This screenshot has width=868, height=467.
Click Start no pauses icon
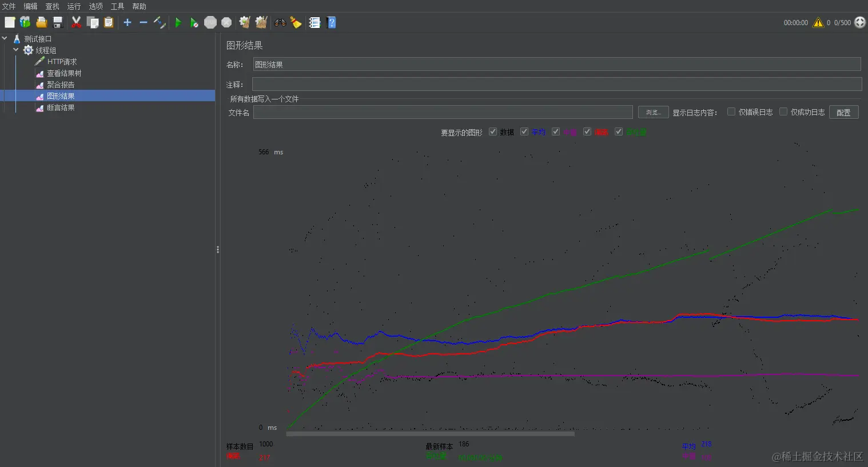[x=194, y=22]
